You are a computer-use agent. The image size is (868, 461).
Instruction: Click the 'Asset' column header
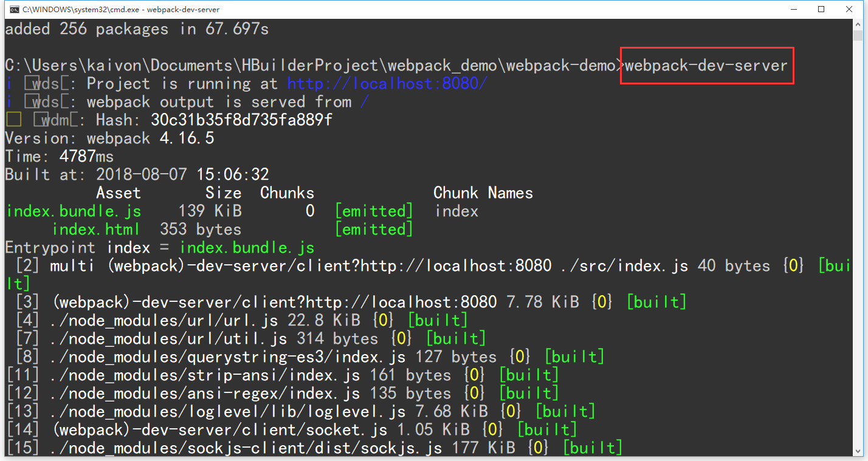coord(119,193)
